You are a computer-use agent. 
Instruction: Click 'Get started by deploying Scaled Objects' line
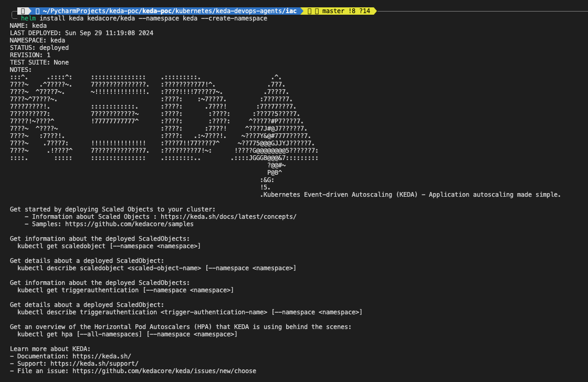[112, 209]
